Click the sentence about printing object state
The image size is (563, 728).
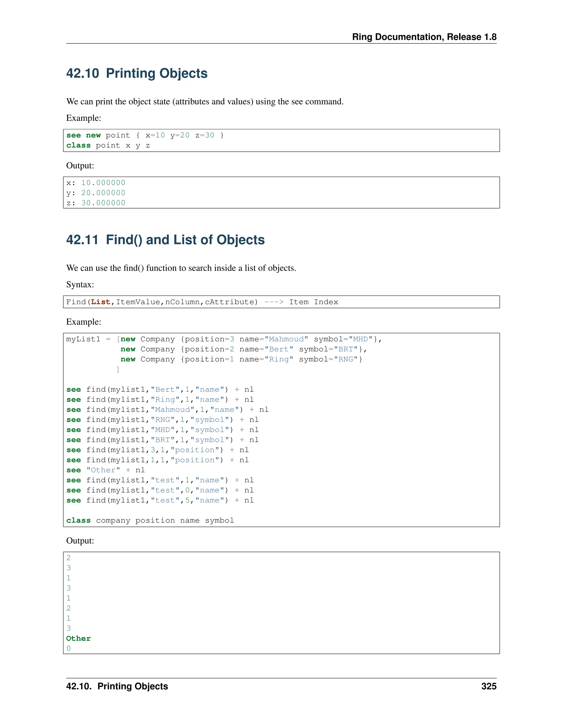click(x=205, y=101)
